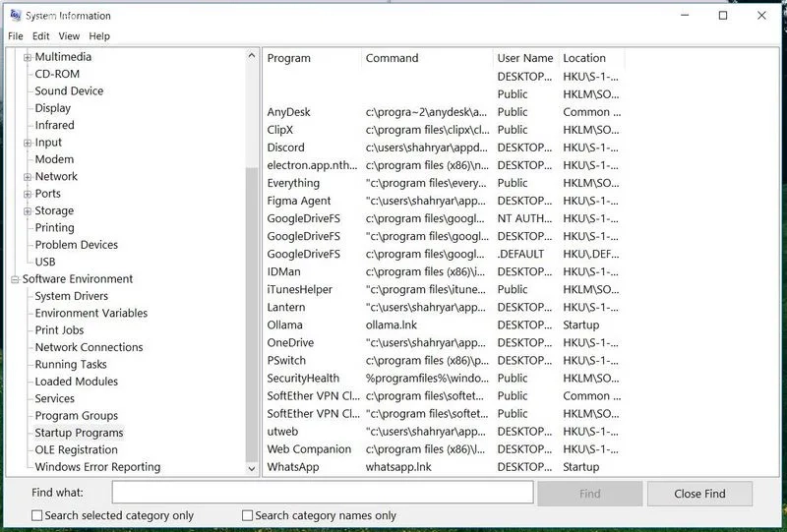Open the File menu
Screen dimensions: 787x532
pos(16,36)
